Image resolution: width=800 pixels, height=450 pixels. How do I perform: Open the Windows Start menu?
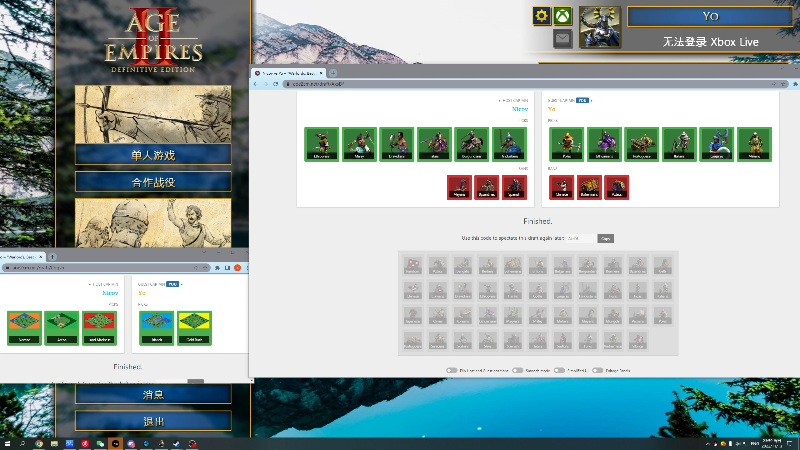[7, 444]
